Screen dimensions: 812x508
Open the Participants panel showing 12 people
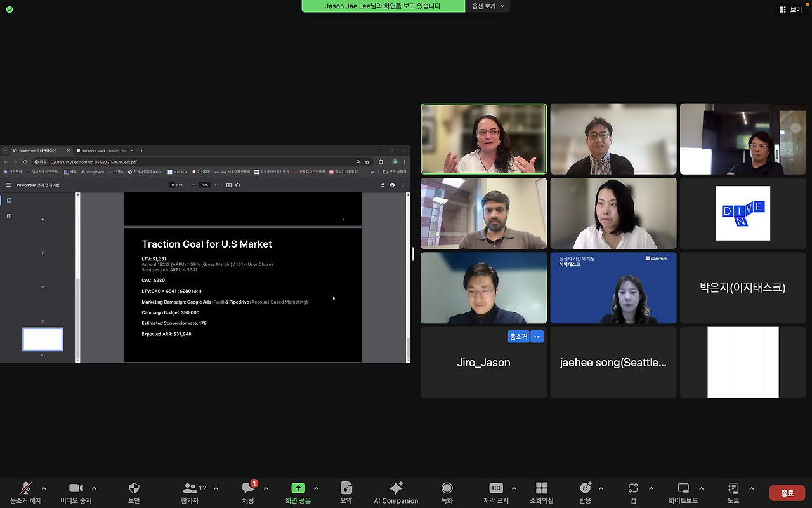[x=195, y=492]
